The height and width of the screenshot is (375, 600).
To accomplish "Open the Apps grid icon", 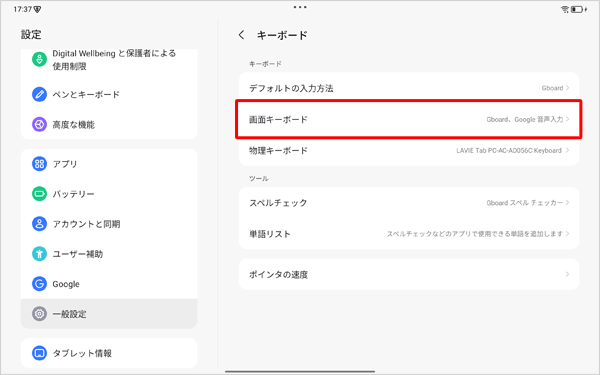I will tap(39, 164).
